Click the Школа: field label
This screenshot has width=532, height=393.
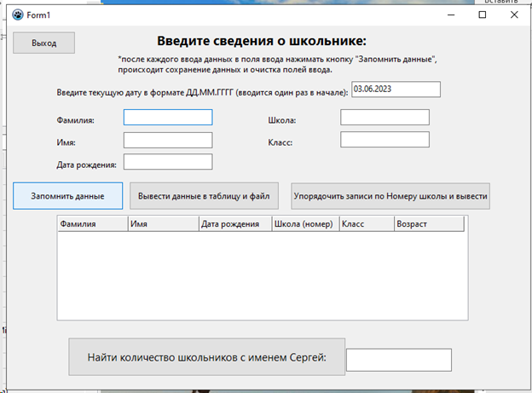pos(282,120)
